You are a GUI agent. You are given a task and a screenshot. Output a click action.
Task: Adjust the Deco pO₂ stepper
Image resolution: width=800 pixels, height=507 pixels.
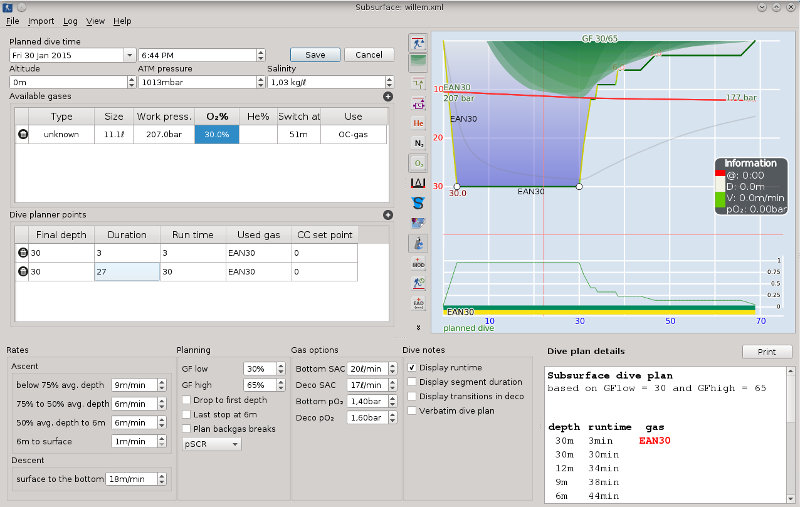(392, 418)
